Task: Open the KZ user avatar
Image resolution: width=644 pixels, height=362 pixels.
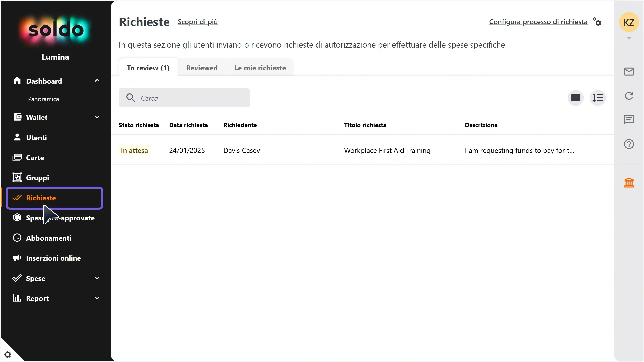Action: (629, 22)
